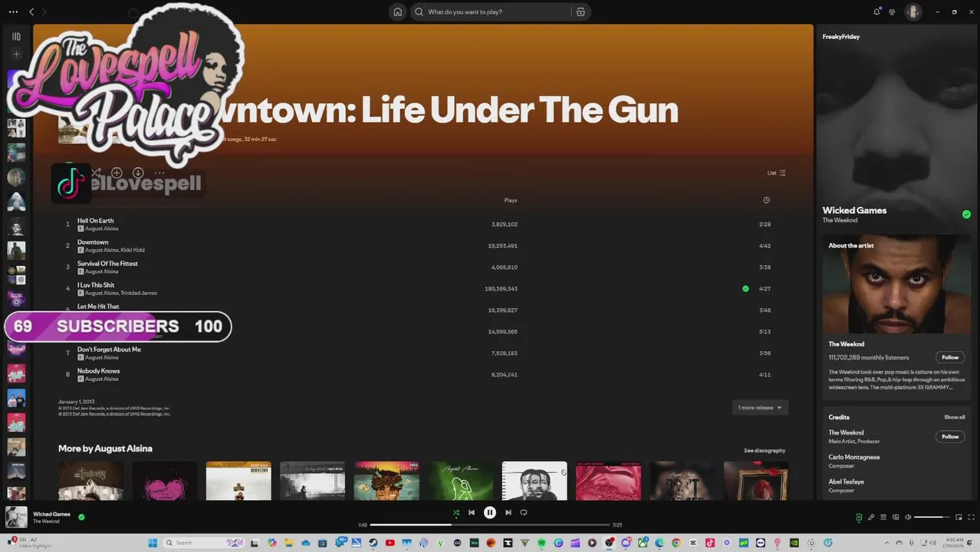
Task: Play the track Don't Forget About Me
Action: (x=109, y=350)
